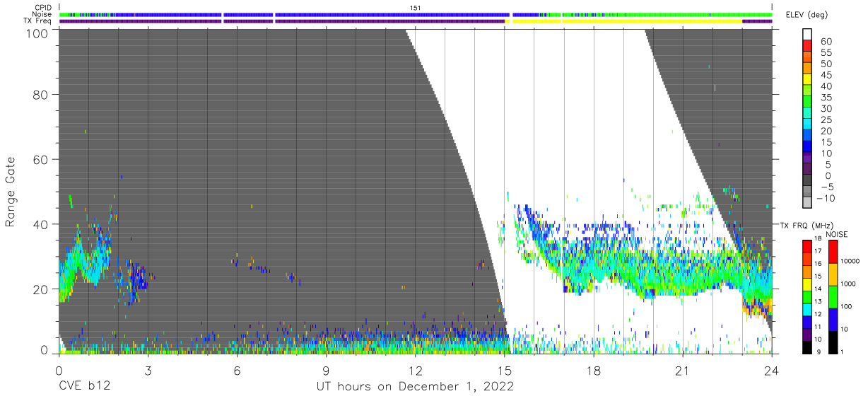
Task: Click the '1000' label on NOISE legend
Action: click(x=847, y=285)
